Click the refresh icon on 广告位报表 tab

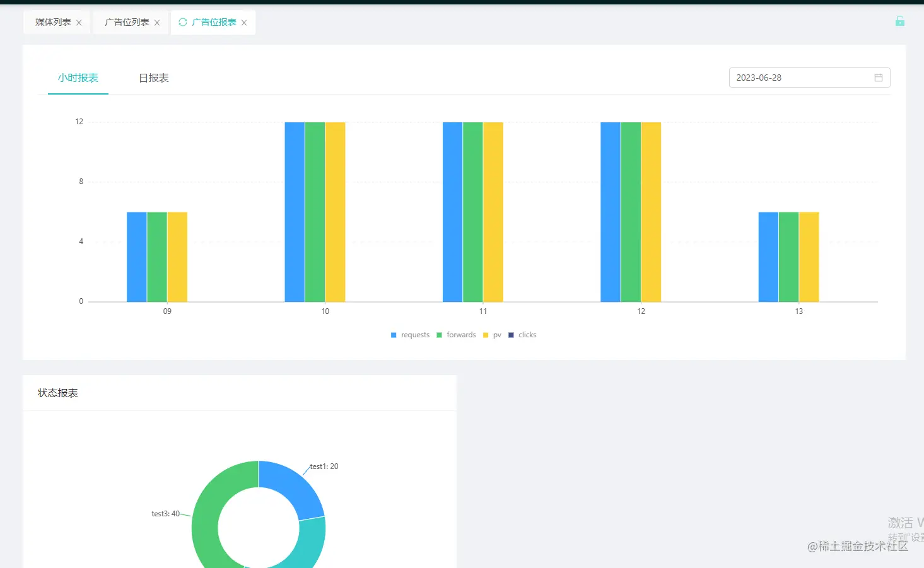tap(183, 22)
